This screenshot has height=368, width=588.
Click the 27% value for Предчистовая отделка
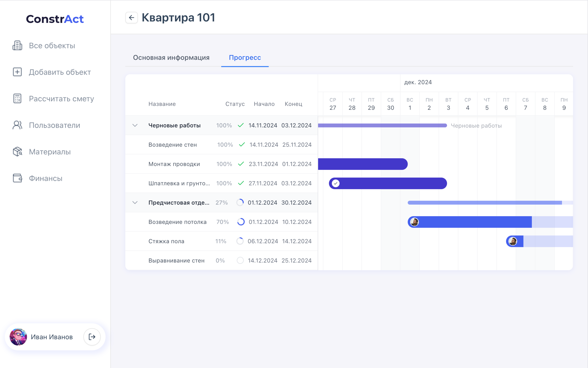tap(222, 203)
